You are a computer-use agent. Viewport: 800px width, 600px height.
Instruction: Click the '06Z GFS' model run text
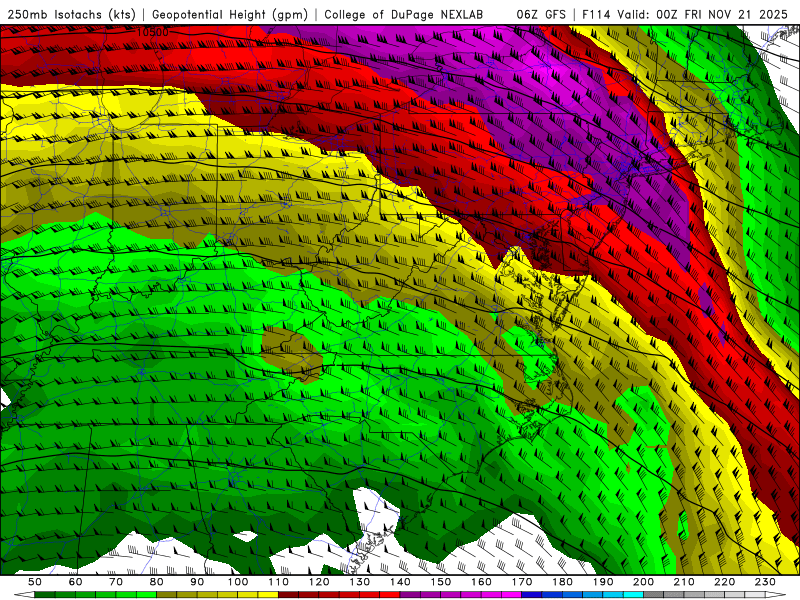pyautogui.click(x=541, y=14)
